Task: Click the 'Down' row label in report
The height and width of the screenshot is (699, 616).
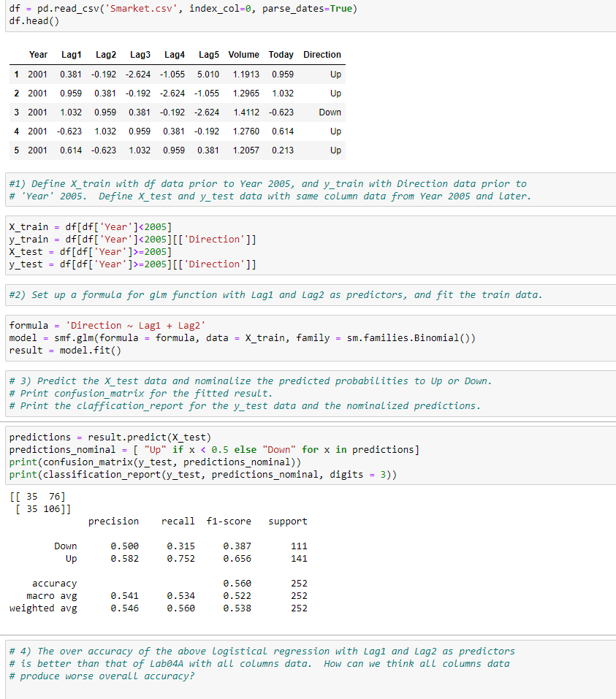Action: click(x=66, y=546)
